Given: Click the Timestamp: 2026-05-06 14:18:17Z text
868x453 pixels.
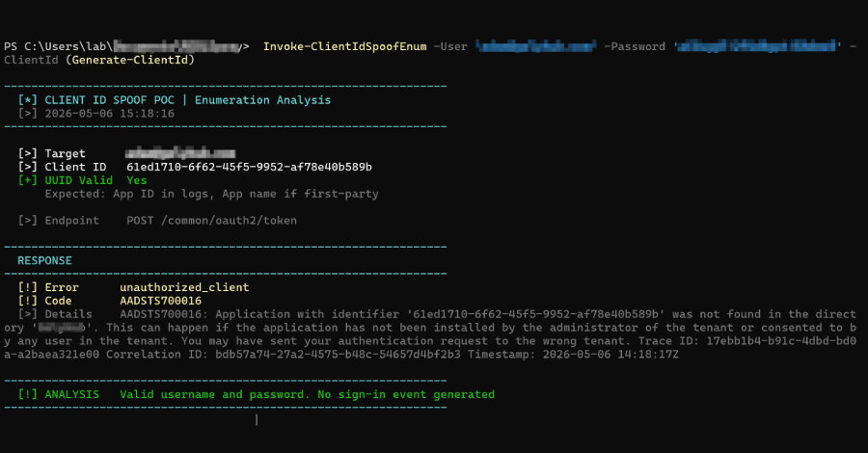Looking at the screenshot, I should pyautogui.click(x=573, y=354).
